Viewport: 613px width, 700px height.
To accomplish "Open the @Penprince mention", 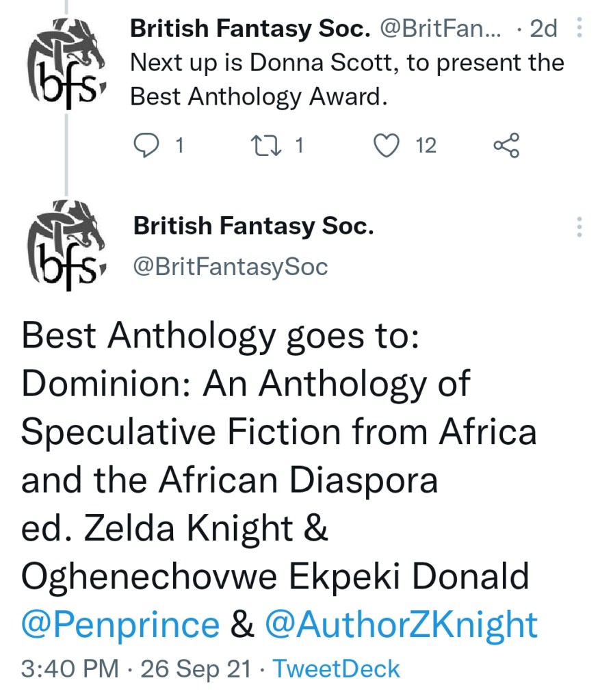I will (120, 625).
